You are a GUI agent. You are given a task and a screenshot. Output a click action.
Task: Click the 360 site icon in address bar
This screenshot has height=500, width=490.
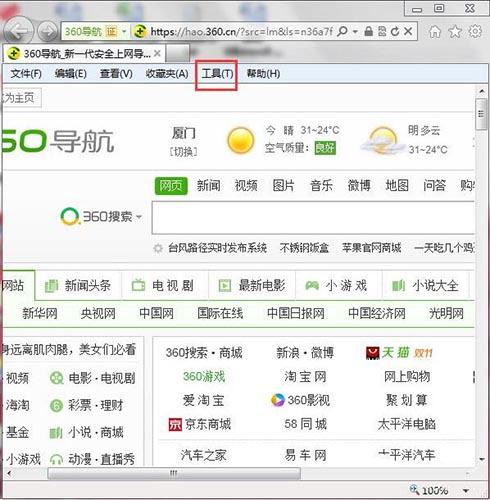pos(140,32)
